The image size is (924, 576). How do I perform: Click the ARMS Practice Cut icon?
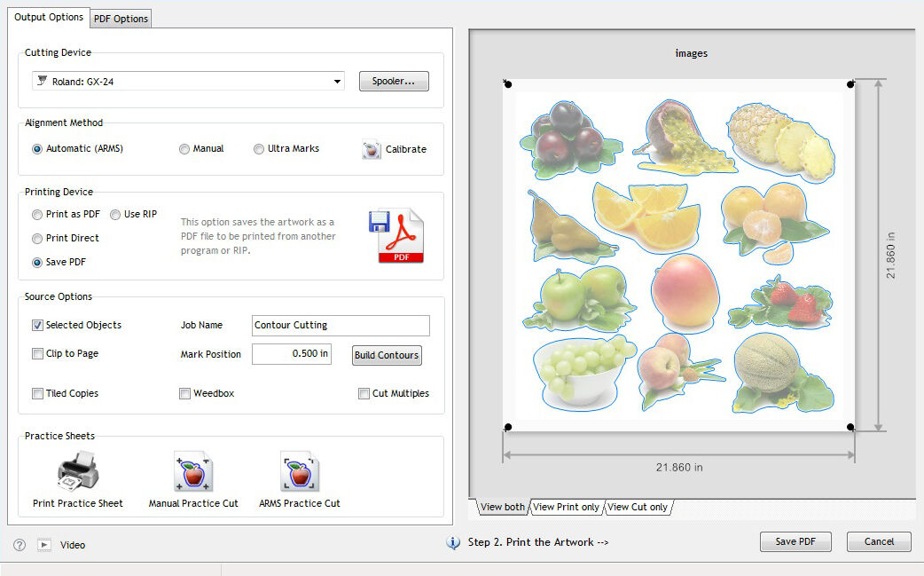pyautogui.click(x=300, y=472)
